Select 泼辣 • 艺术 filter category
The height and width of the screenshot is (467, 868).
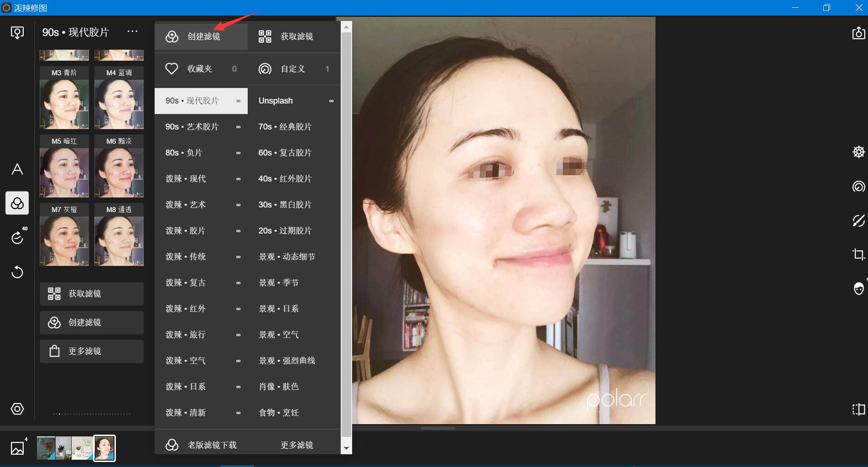coord(201,205)
